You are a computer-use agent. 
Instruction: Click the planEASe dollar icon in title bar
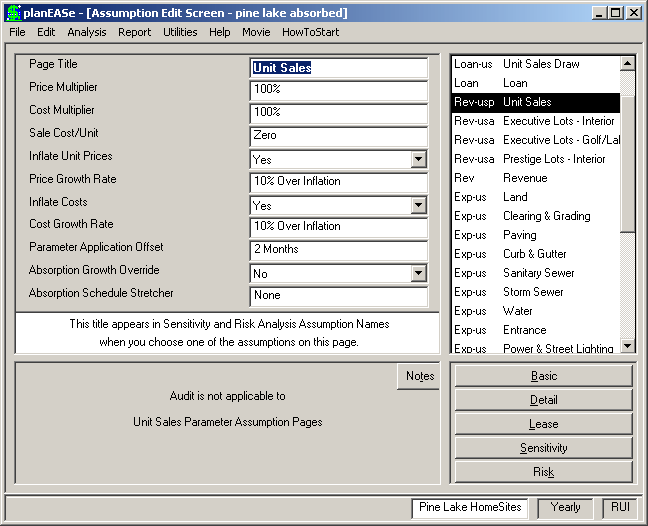pyautogui.click(x=14, y=13)
